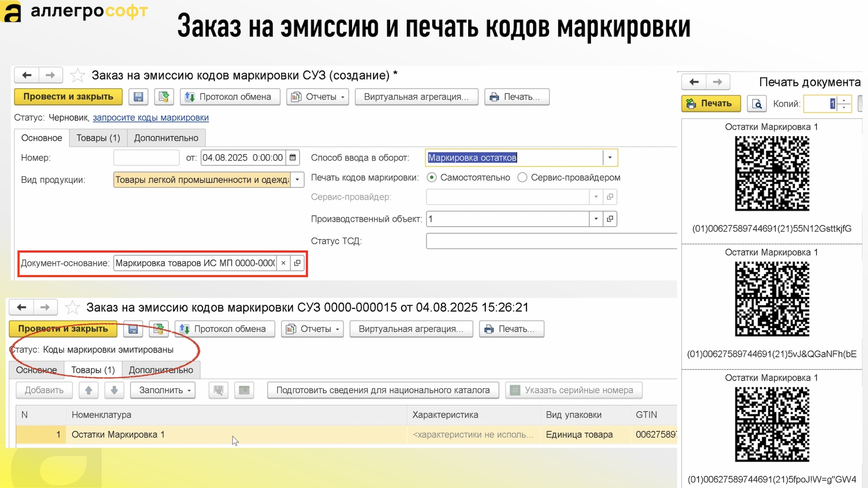Adjust the Копий count stepper

(x=844, y=104)
